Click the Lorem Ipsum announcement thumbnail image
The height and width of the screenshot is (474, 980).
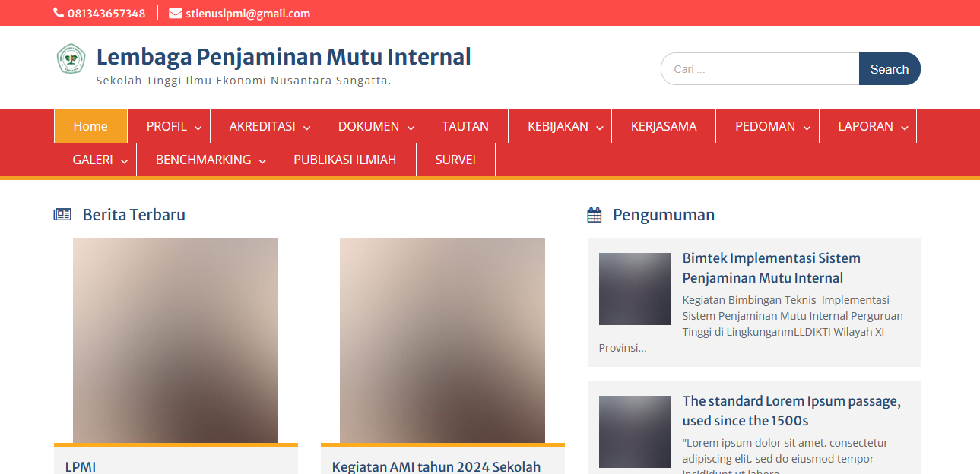pyautogui.click(x=635, y=431)
